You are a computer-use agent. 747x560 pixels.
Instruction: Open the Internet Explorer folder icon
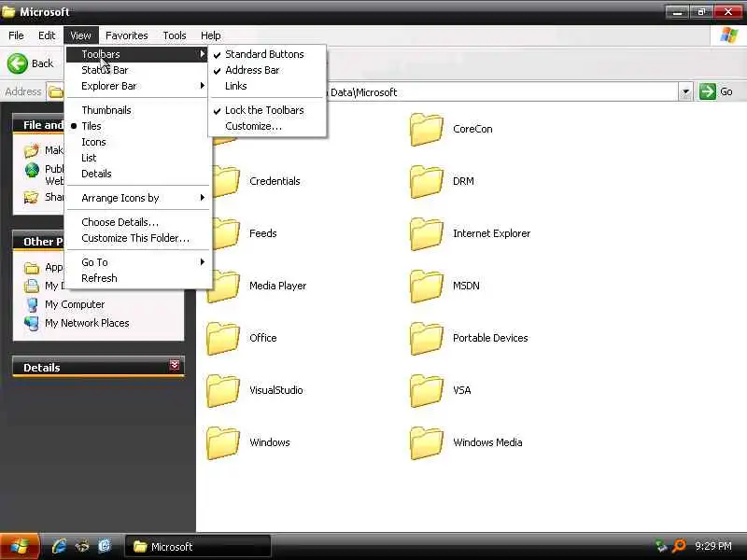click(x=427, y=234)
